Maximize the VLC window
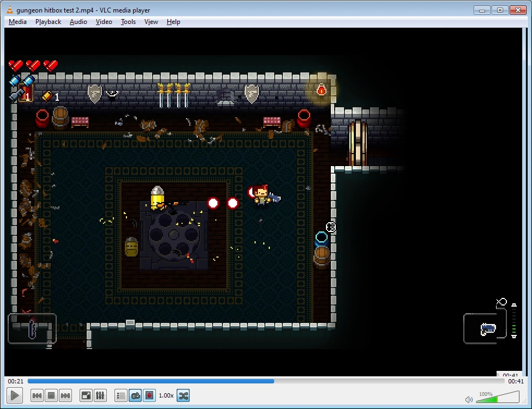This screenshot has width=532, height=409. click(x=500, y=10)
